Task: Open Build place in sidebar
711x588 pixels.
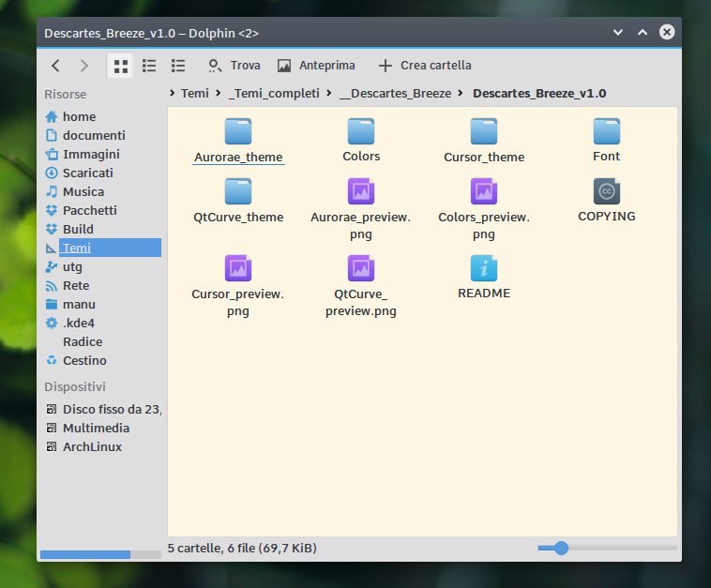Action: [x=102, y=229]
